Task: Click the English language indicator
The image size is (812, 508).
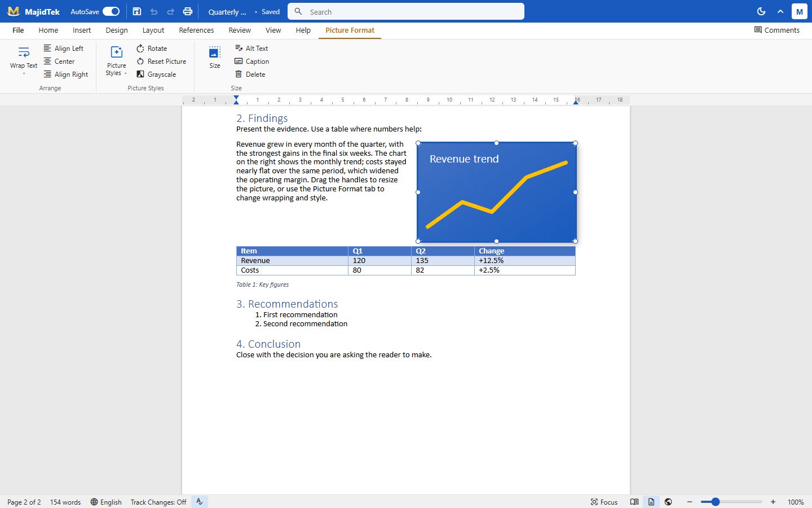Action: click(x=106, y=502)
